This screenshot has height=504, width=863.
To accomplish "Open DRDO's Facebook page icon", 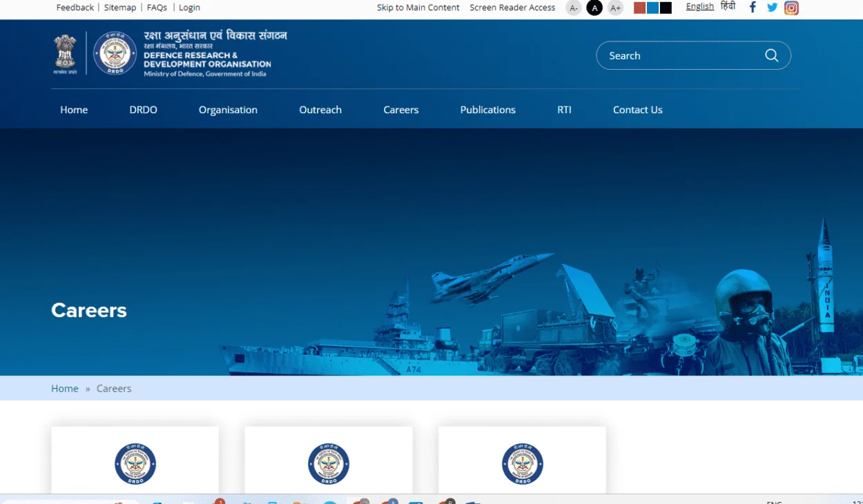I will coord(753,8).
